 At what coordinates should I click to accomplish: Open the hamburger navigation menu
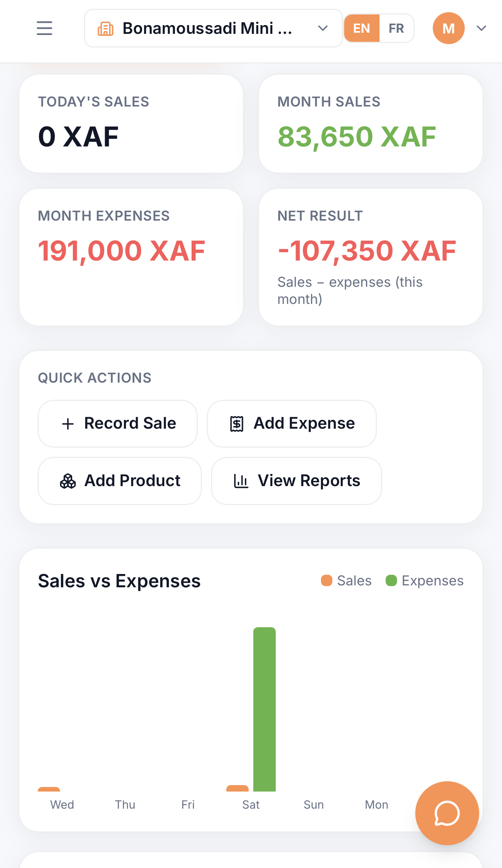tap(44, 28)
